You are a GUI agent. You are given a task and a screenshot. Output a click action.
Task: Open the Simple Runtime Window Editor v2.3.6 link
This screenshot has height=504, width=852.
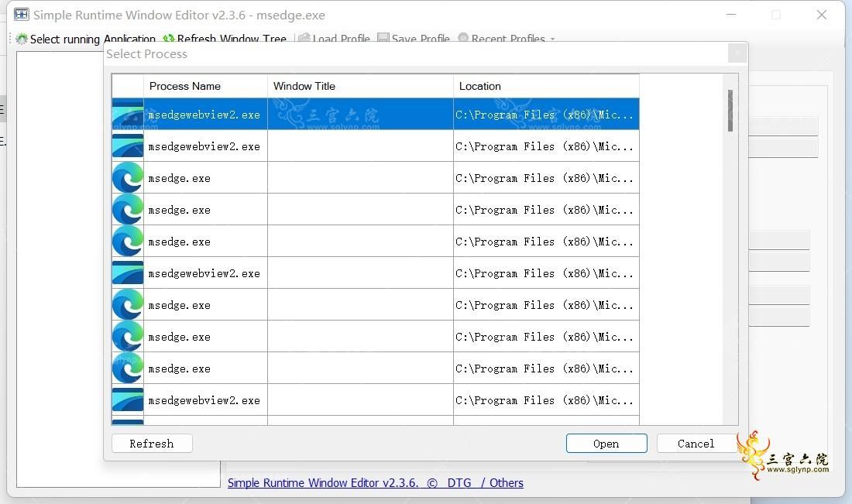tap(323, 483)
